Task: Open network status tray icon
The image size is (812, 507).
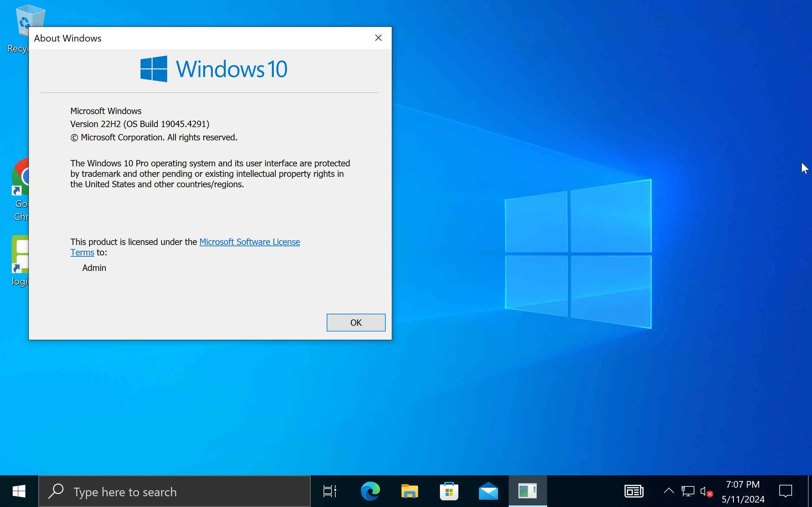Action: click(x=688, y=491)
